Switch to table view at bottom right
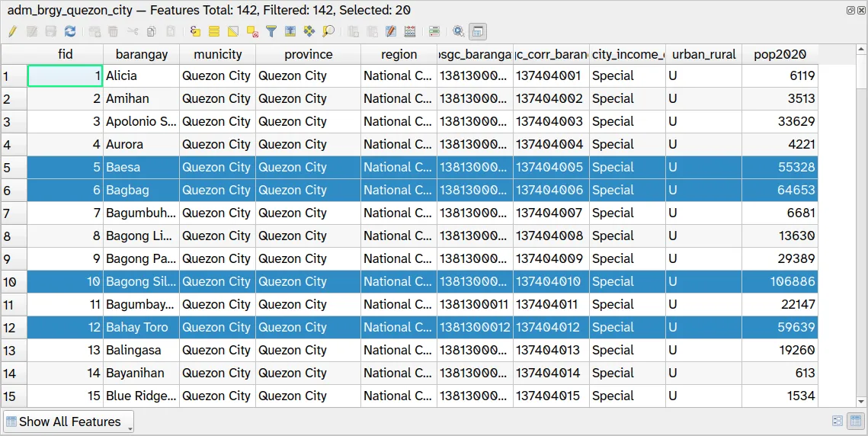Image resolution: width=868 pixels, height=436 pixels. (x=855, y=422)
